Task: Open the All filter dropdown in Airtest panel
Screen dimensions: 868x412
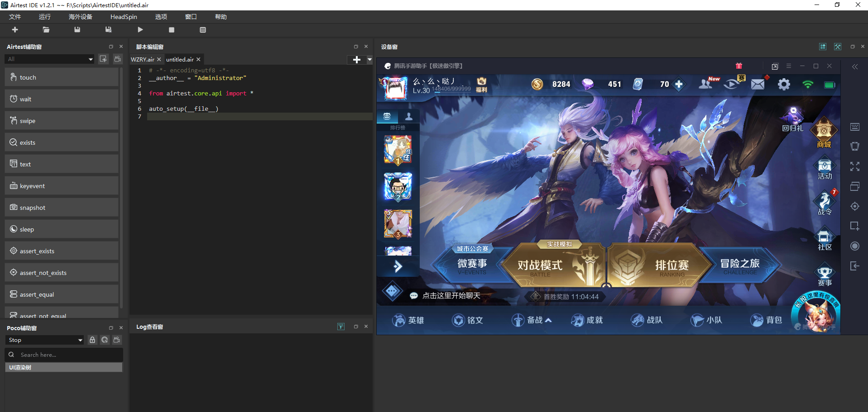Action: 50,59
